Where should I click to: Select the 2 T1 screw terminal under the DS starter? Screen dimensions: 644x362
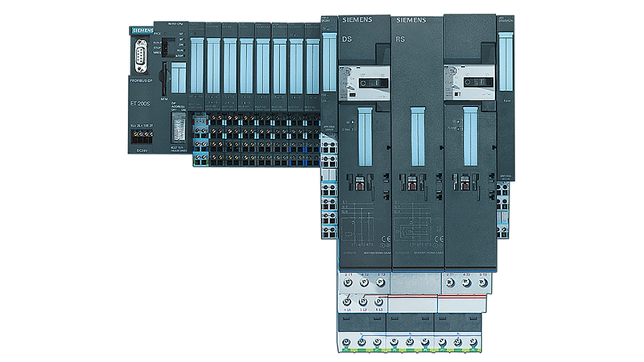349,282
